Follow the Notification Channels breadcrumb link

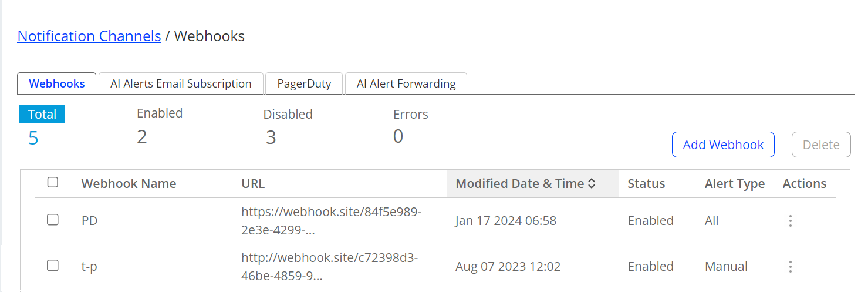pos(89,36)
